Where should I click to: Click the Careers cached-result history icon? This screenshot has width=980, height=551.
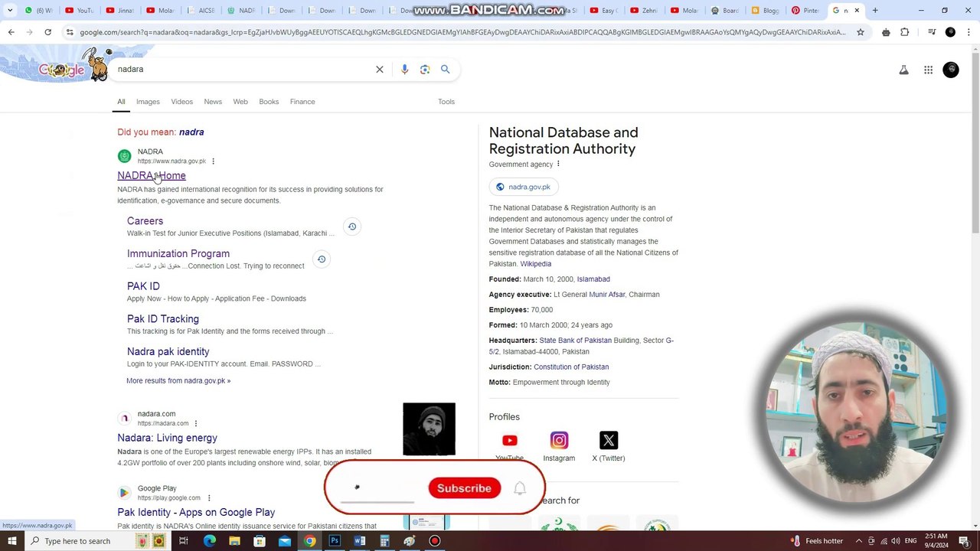click(351, 227)
